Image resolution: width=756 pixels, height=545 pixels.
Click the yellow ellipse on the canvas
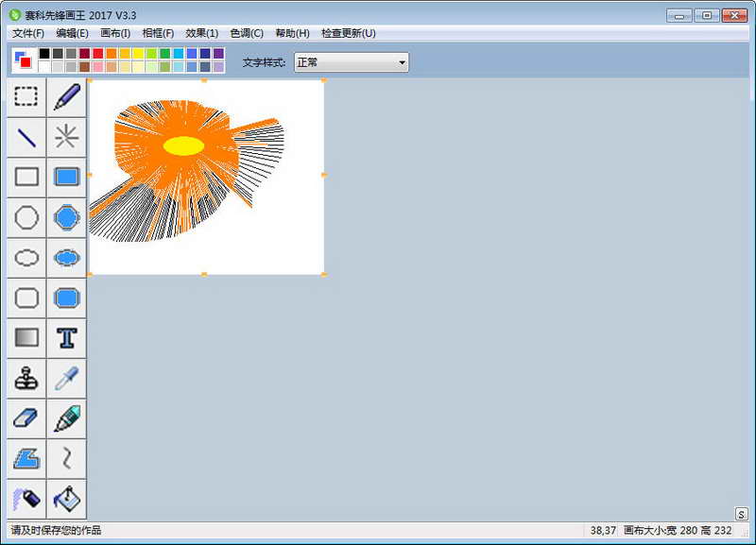point(183,145)
